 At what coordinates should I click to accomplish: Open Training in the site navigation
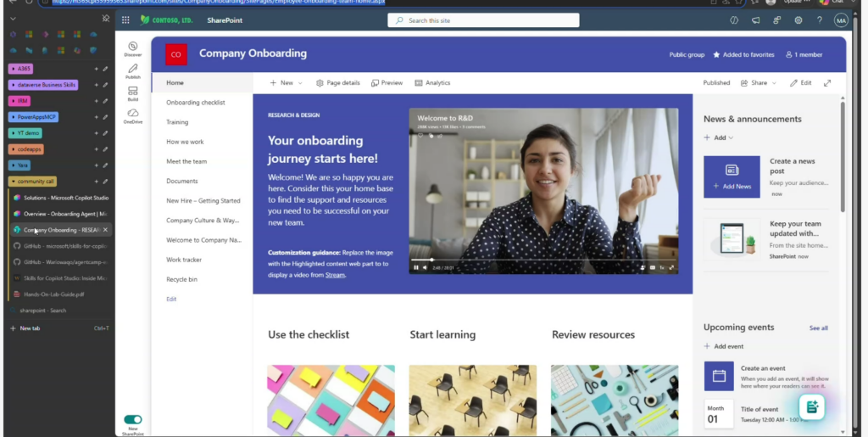[x=177, y=122]
